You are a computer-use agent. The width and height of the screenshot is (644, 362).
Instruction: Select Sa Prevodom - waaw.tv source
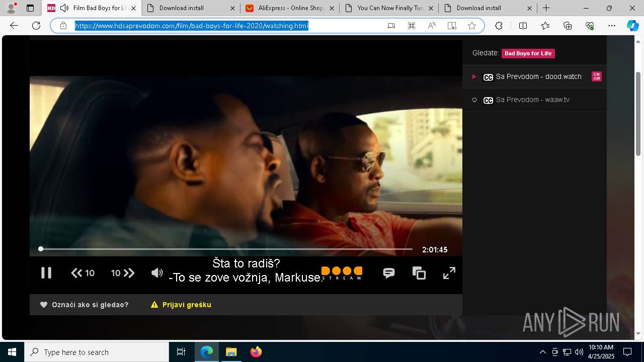(534, 100)
